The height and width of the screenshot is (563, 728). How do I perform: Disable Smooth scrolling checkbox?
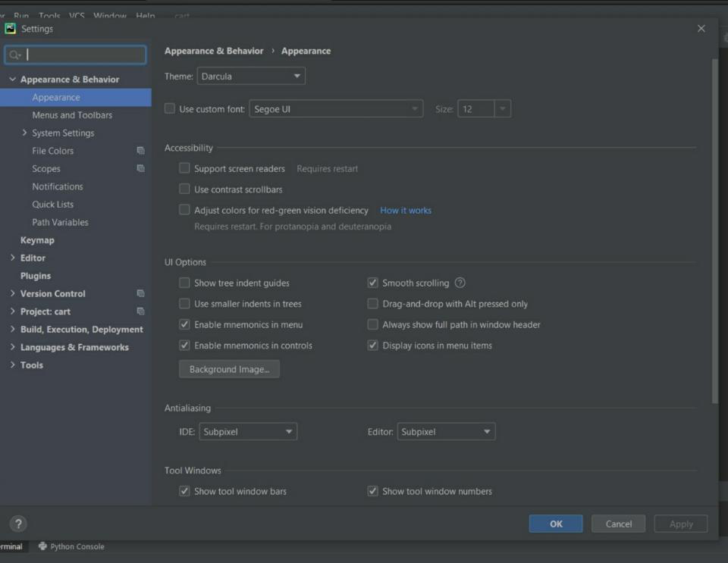point(372,283)
